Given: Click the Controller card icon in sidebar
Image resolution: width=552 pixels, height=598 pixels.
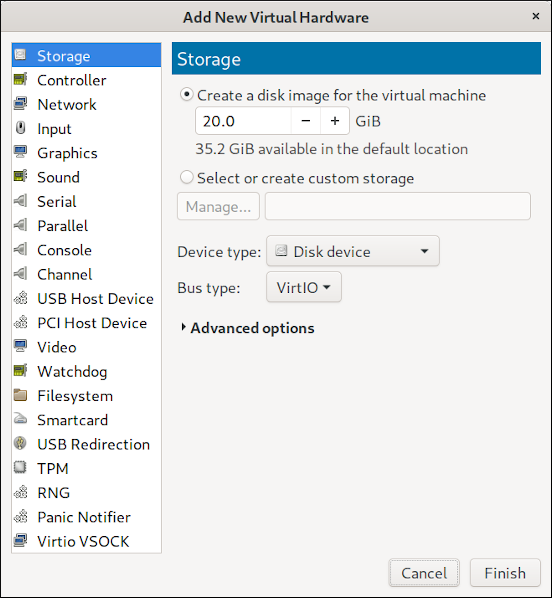Looking at the screenshot, I should (x=20, y=79).
